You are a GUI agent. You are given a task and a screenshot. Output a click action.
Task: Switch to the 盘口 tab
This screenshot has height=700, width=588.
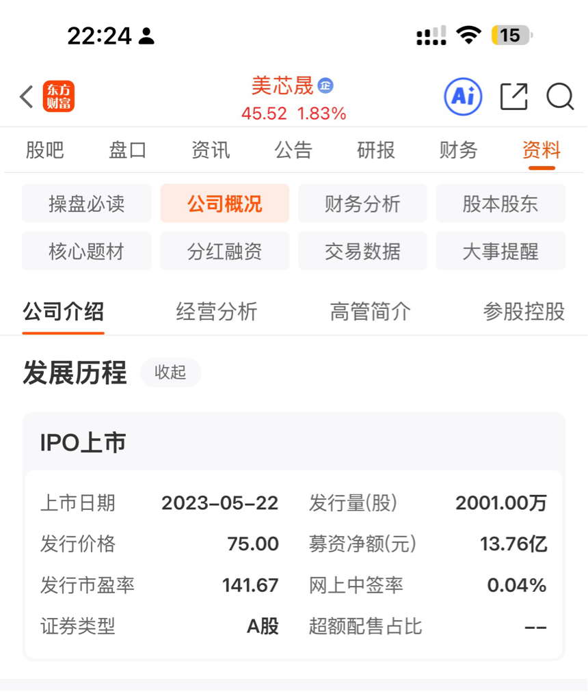point(128,150)
